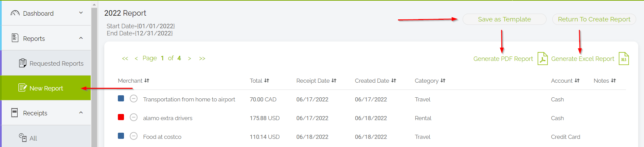The height and width of the screenshot is (147, 644).
Task: Click the PDF file icon
Action: click(x=542, y=59)
